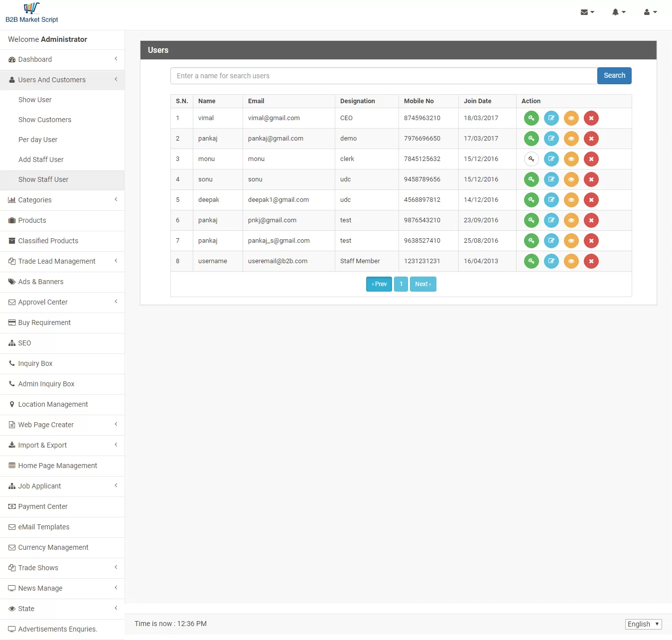Edit user vimal with blue pencil icon
The image size is (672, 640).
pyautogui.click(x=551, y=118)
